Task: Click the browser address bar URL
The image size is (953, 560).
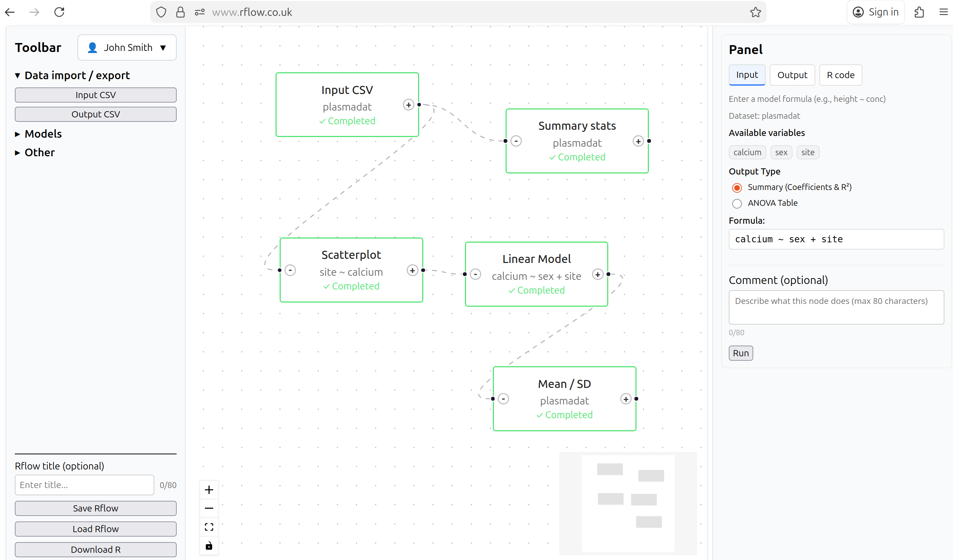Action: tap(252, 12)
